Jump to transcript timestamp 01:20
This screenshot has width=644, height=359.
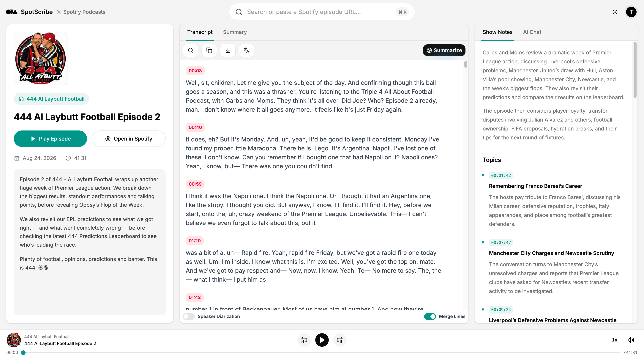pos(195,241)
